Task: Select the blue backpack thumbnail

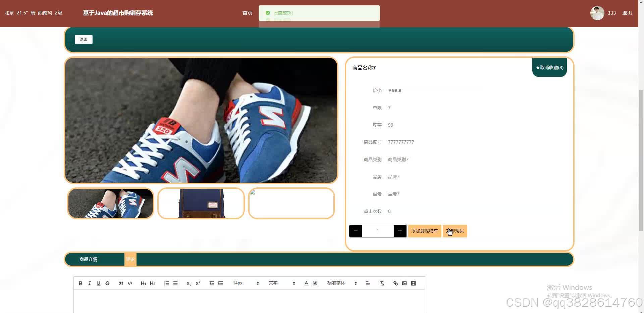Action: [x=201, y=204]
